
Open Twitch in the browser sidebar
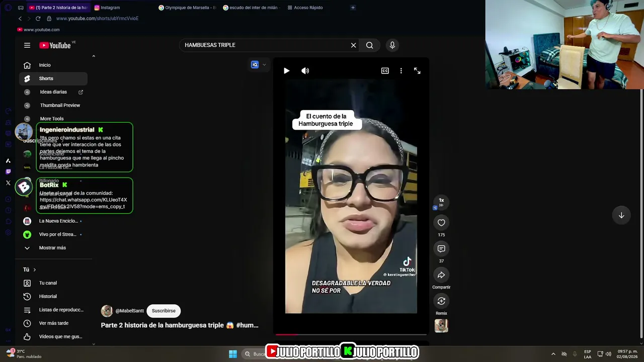[x=8, y=172]
